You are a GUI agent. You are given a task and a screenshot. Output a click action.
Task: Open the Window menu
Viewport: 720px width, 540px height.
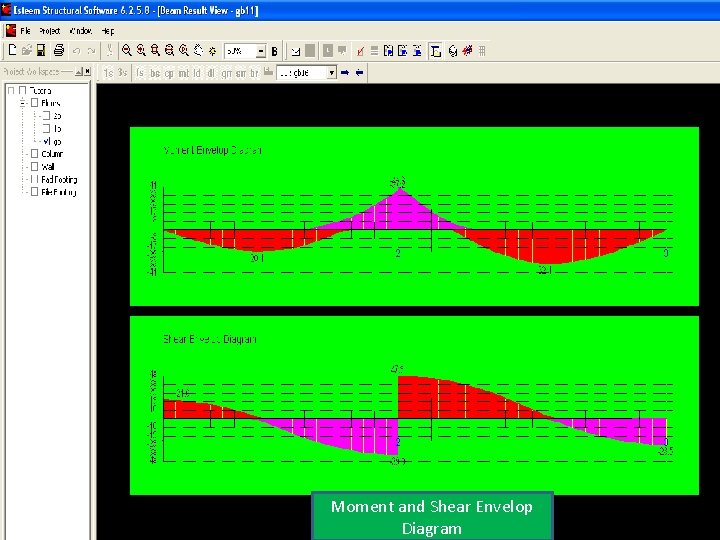tap(80, 31)
